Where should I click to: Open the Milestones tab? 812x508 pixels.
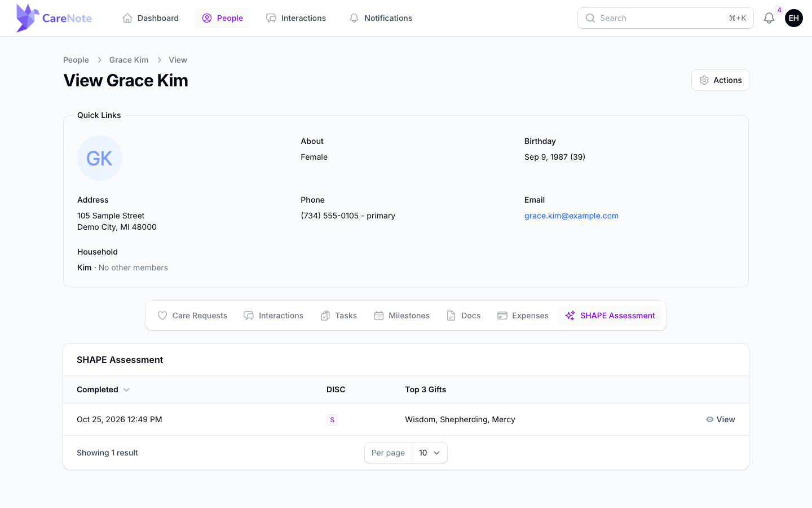[402, 316]
